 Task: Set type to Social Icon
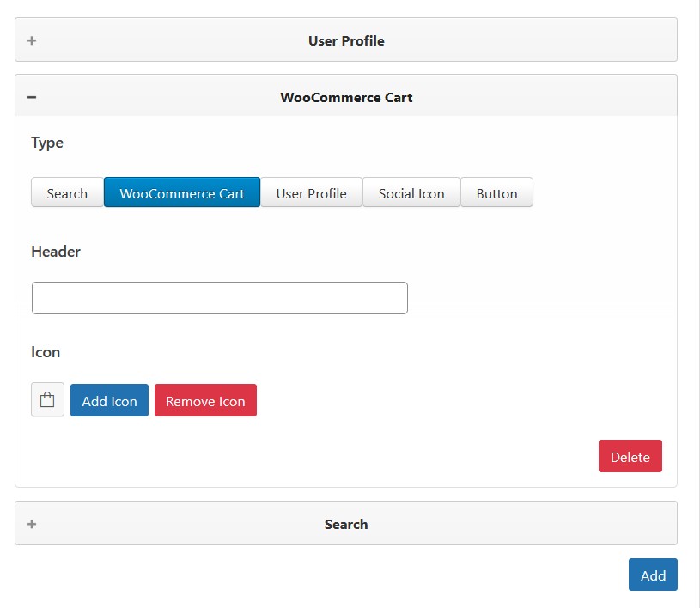click(411, 193)
